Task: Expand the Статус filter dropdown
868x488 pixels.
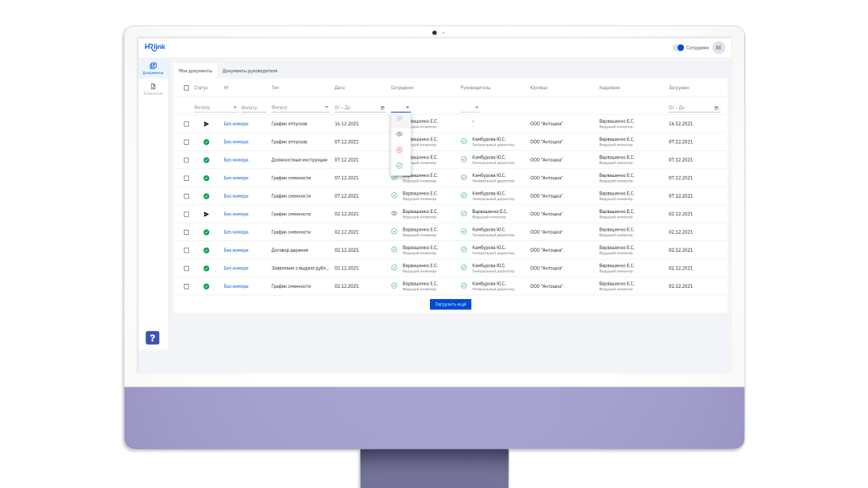Action: coord(235,107)
